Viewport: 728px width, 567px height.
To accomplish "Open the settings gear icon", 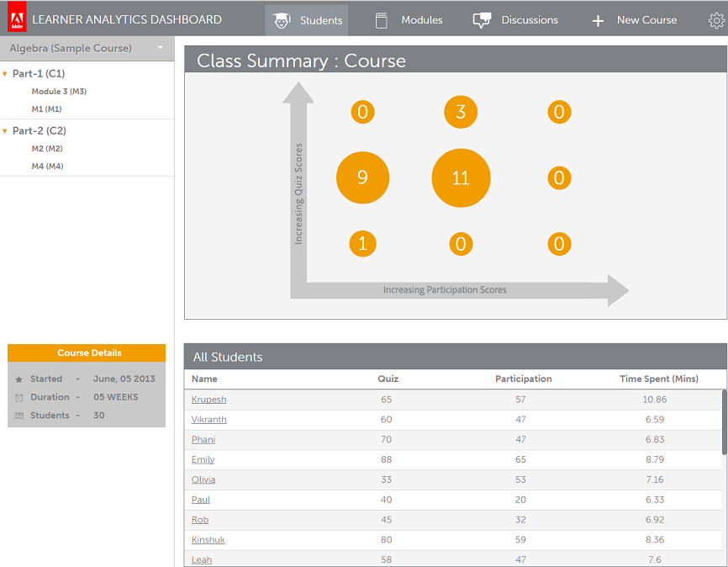I will (716, 20).
